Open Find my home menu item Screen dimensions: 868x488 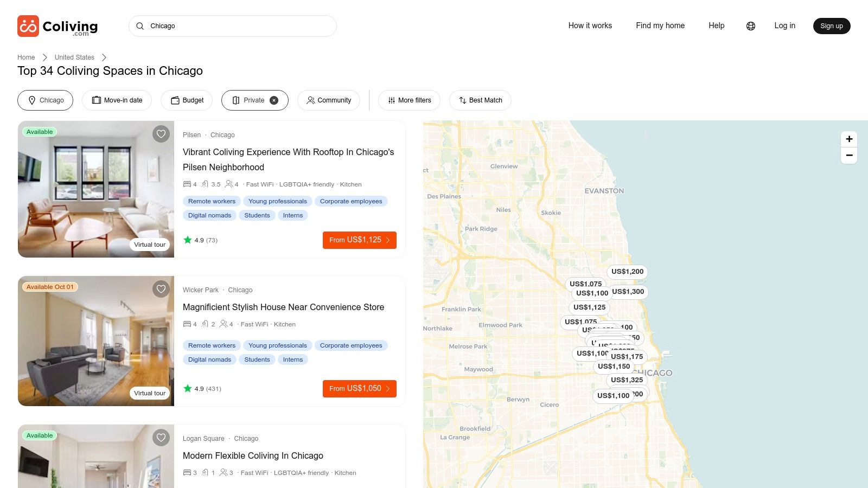click(660, 25)
